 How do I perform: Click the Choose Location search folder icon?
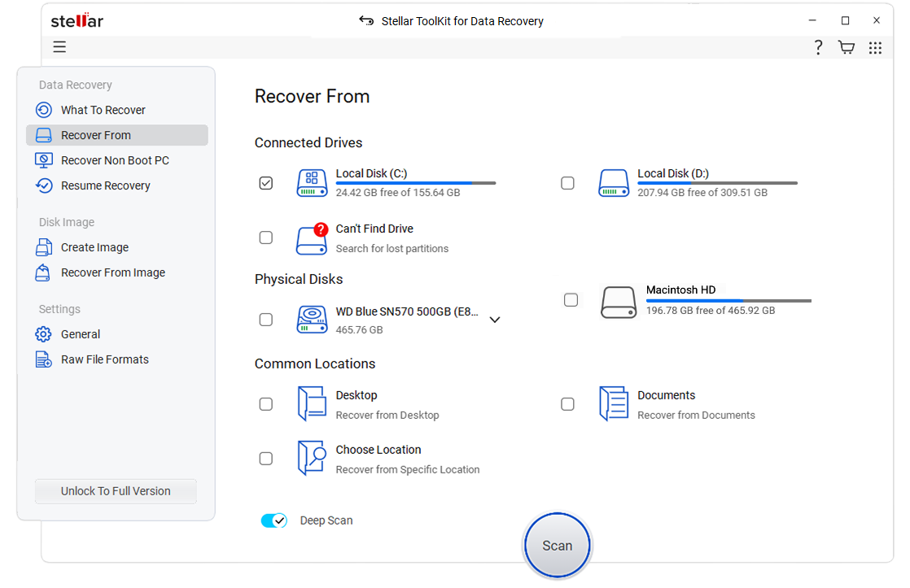(313, 458)
